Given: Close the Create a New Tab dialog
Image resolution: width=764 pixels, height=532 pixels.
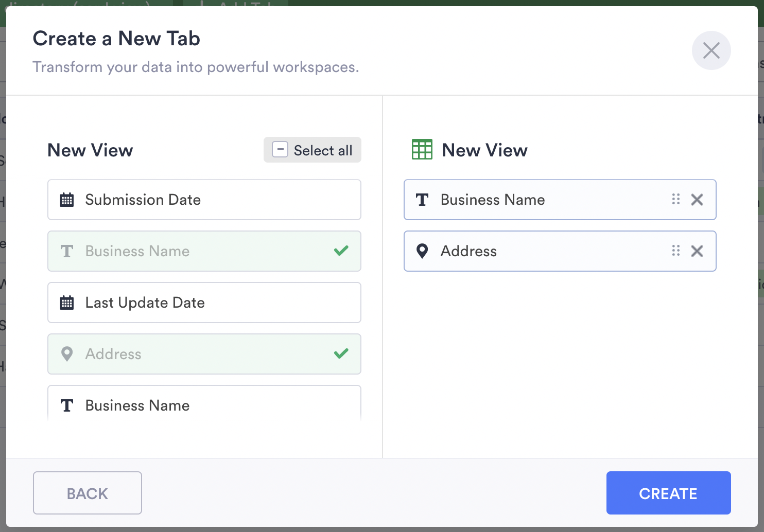Looking at the screenshot, I should point(711,50).
